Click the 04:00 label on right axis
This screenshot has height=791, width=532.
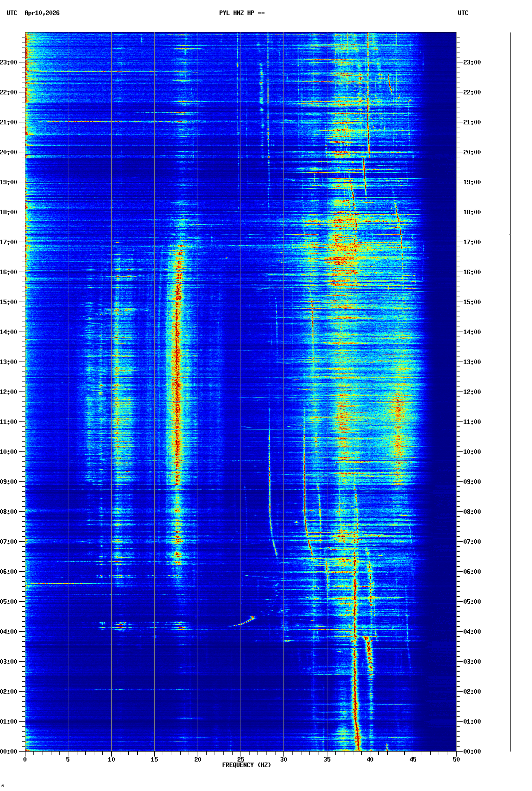click(472, 632)
